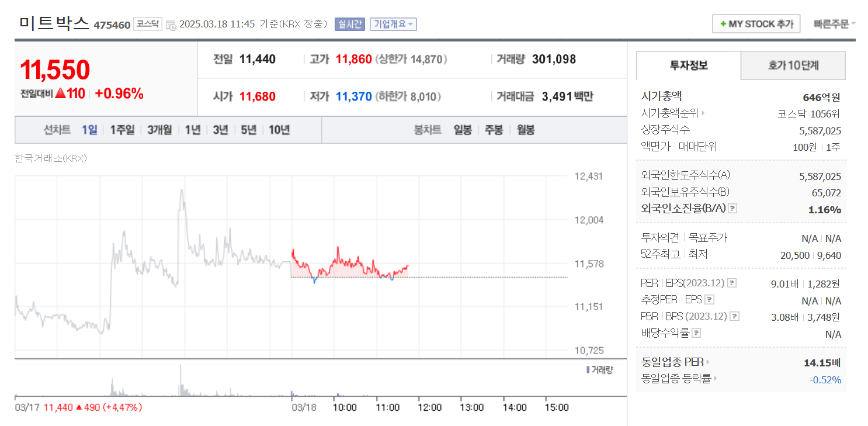The height and width of the screenshot is (426, 868).
Task: Click the 거래량 value 301,098
Action: coord(554,59)
